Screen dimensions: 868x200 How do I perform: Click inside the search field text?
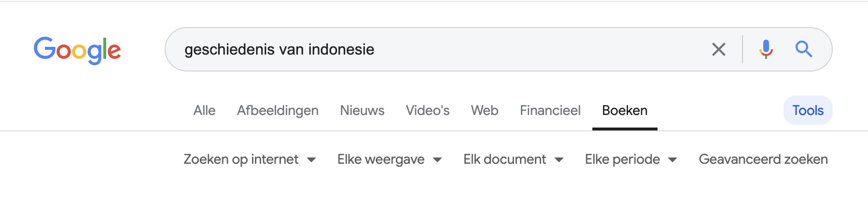(279, 49)
